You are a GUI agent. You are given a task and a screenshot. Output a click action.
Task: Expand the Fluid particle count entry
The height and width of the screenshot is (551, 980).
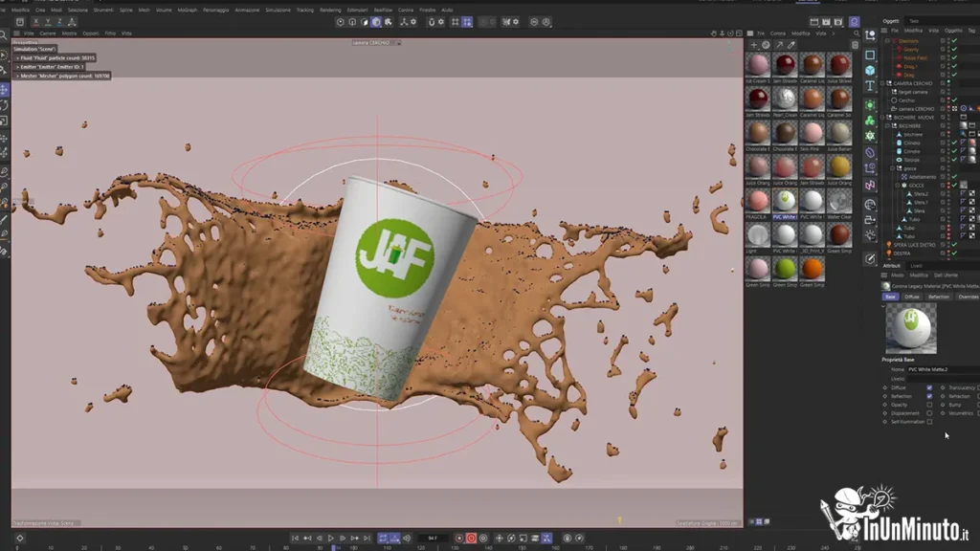(17, 58)
